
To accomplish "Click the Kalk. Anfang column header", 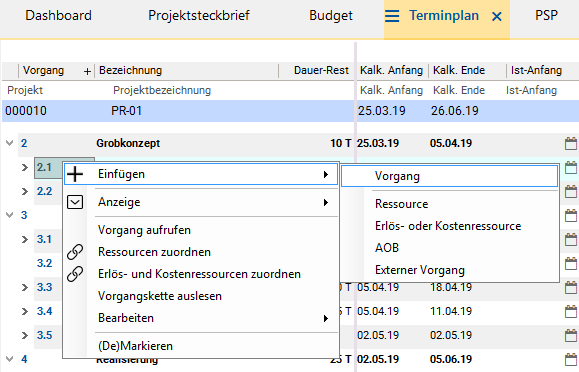I will click(x=391, y=70).
